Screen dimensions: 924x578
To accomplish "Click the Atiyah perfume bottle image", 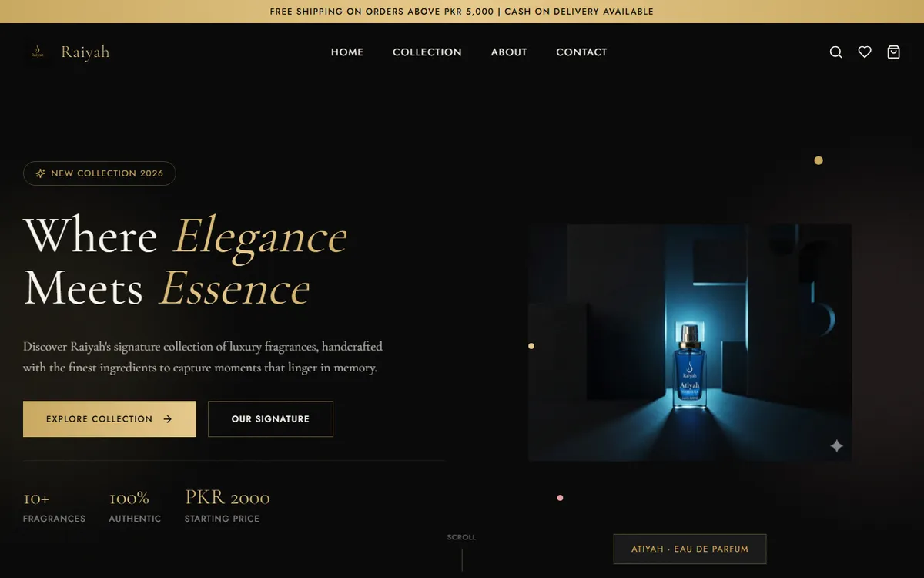I will point(690,343).
